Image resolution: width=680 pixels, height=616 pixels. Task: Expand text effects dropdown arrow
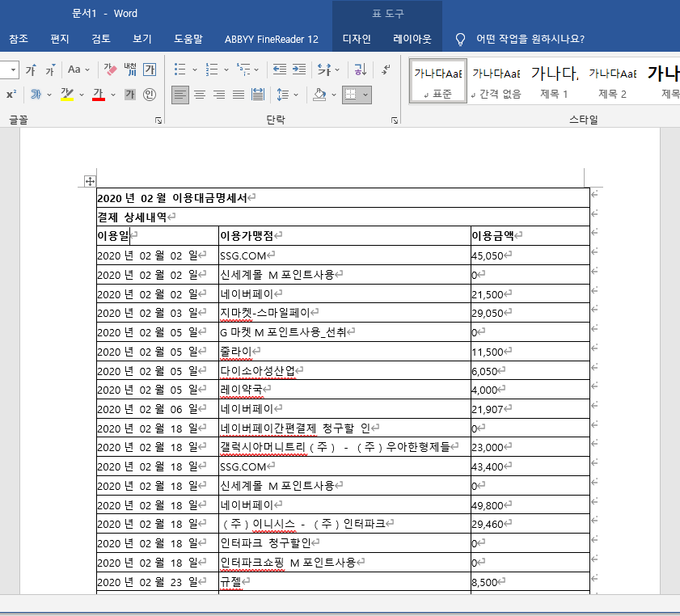point(49,95)
